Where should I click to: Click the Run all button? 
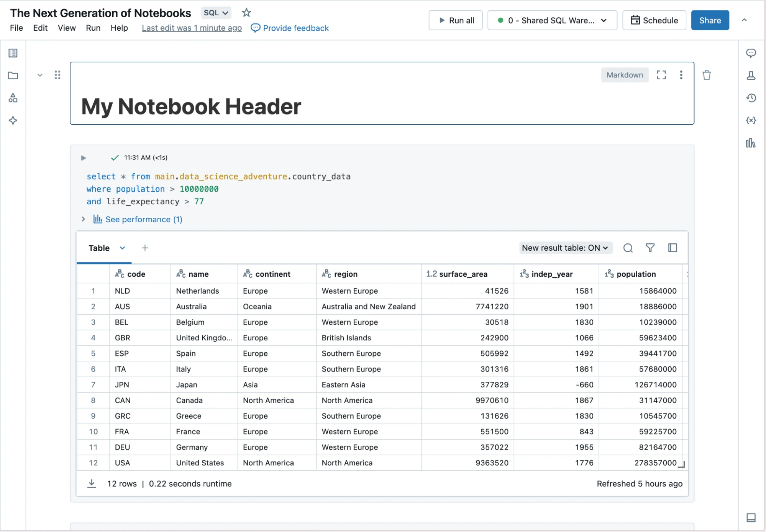455,20
